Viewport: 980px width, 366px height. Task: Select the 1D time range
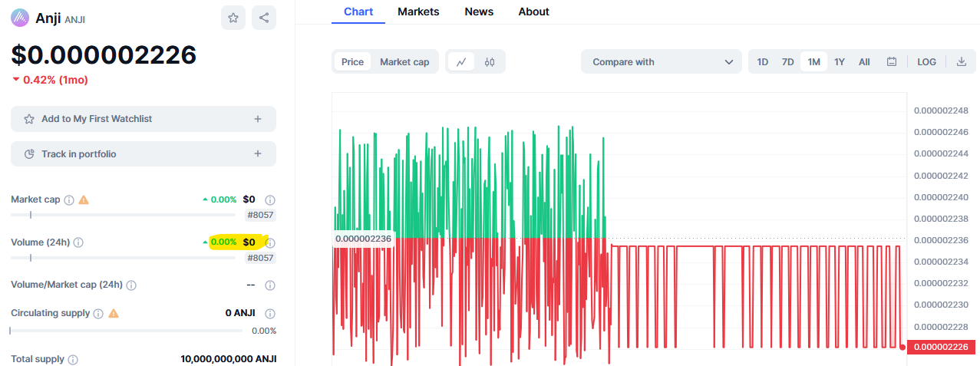coord(763,62)
